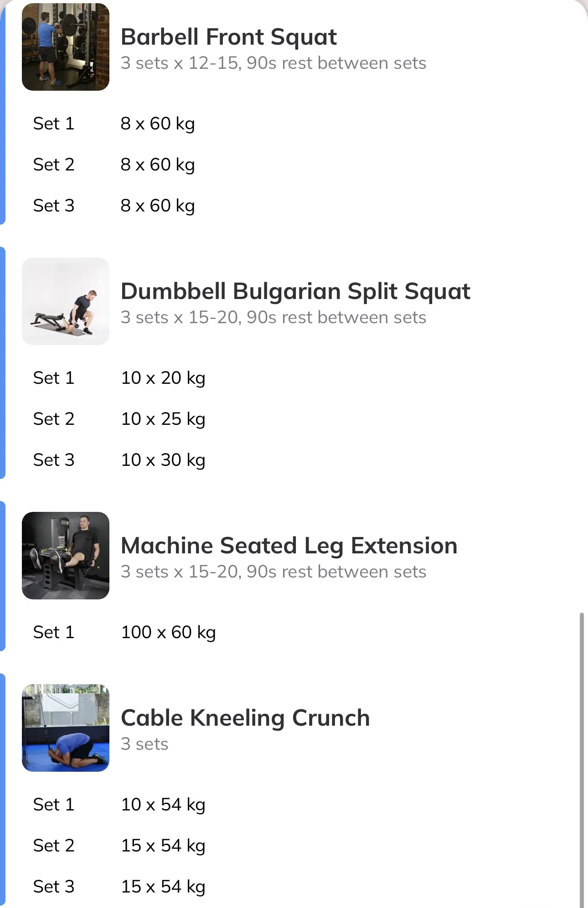This screenshot has height=908, width=588.
Task: Select the 10 x 54 kg crunch set
Action: (x=163, y=805)
